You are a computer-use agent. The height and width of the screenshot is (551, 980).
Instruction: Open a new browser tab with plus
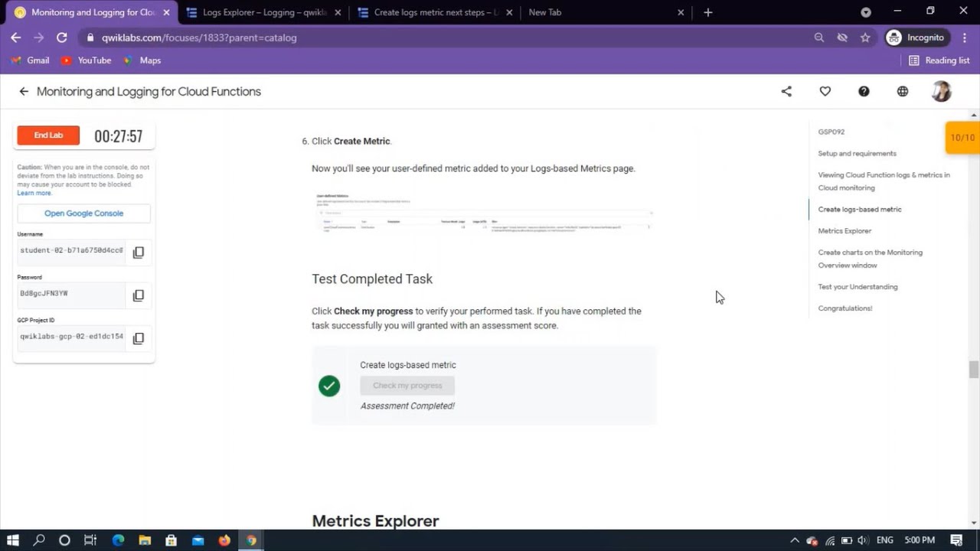(x=708, y=12)
